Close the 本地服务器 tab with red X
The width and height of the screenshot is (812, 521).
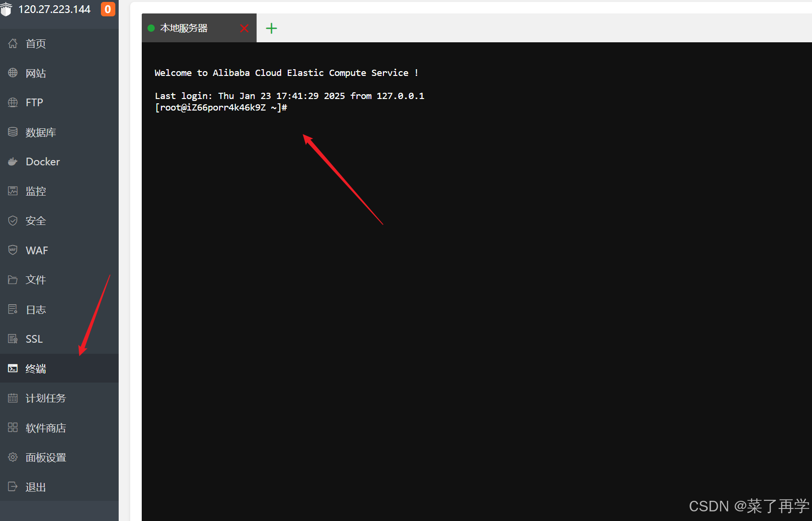[x=244, y=28]
